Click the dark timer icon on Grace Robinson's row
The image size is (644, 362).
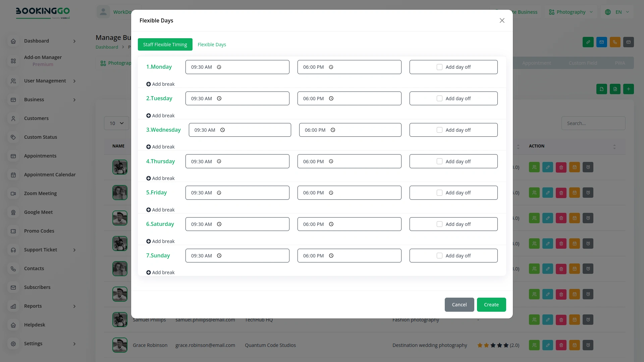pyautogui.click(x=588, y=345)
